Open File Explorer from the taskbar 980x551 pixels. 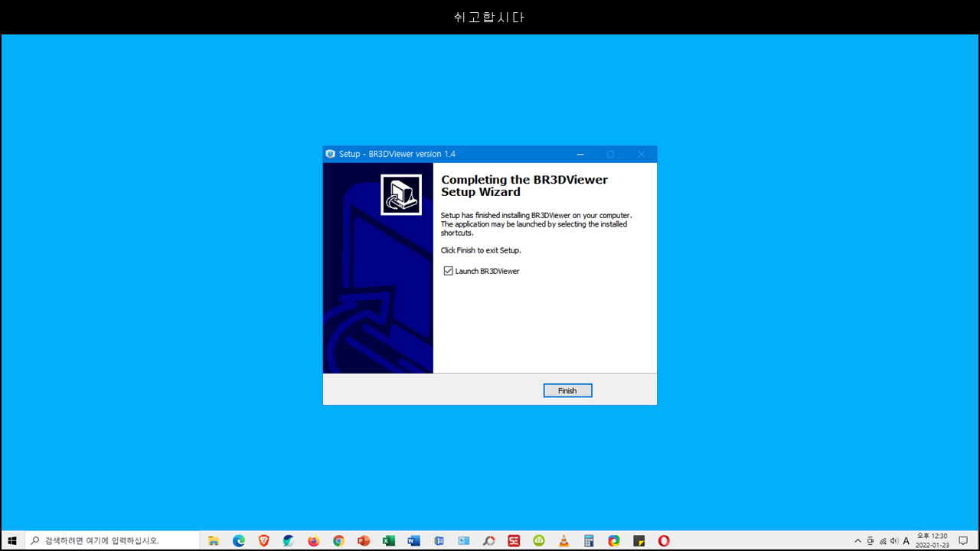click(x=214, y=540)
